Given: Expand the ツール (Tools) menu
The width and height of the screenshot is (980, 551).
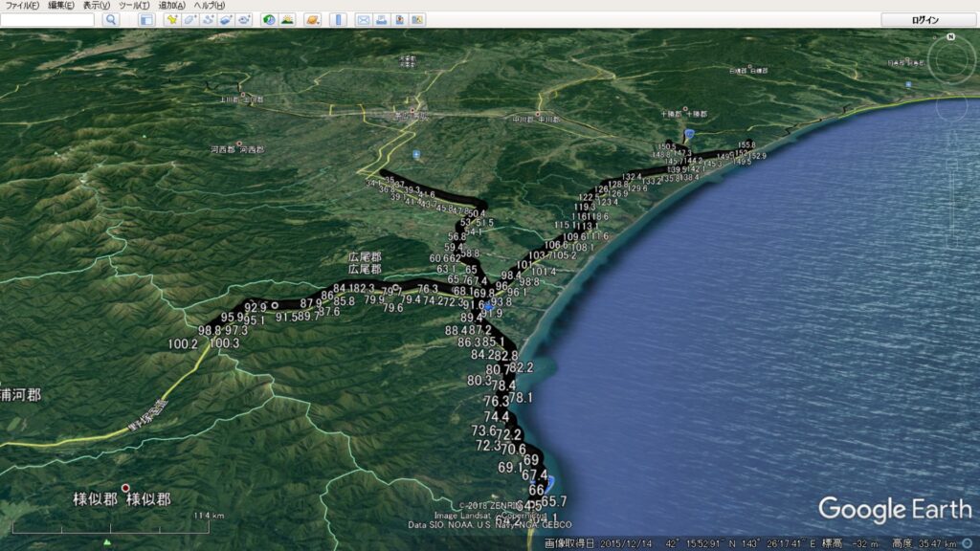Looking at the screenshot, I should 132,6.
